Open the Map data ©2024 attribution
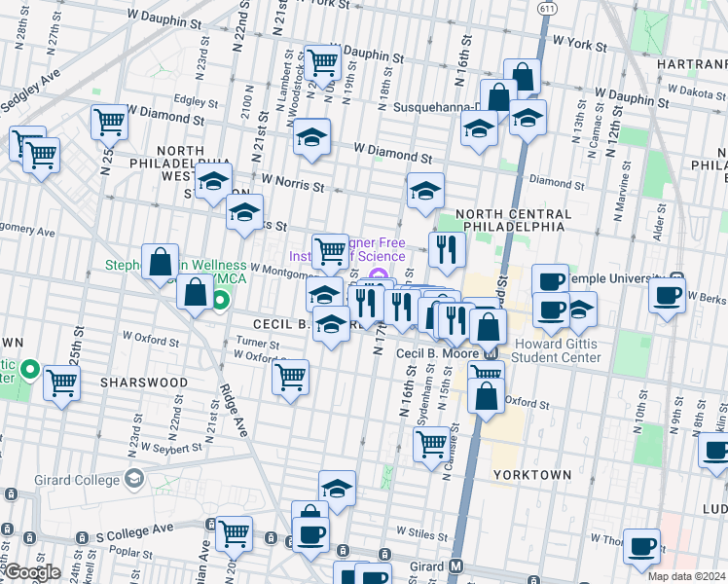728x584 pixels. point(687,577)
